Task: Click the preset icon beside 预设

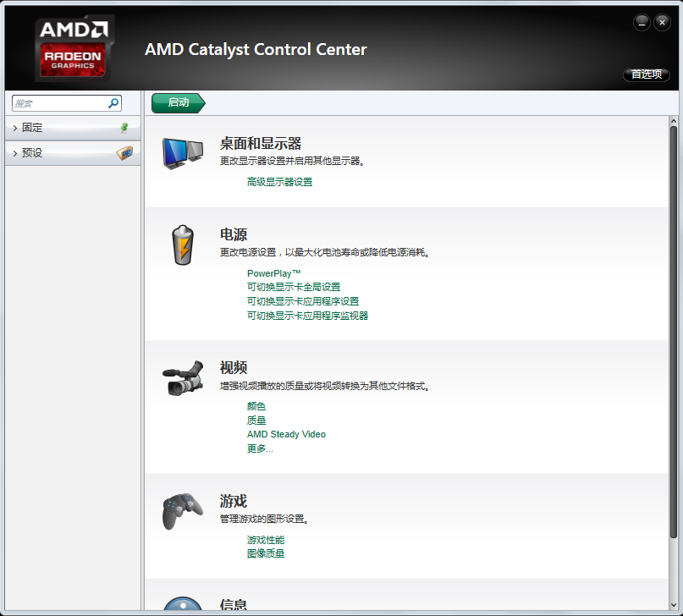Action: pos(125,153)
